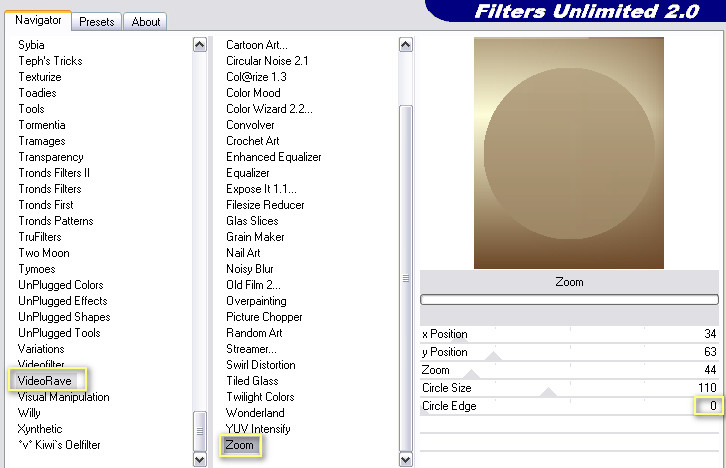Click the x Position slider handle

[459, 340]
